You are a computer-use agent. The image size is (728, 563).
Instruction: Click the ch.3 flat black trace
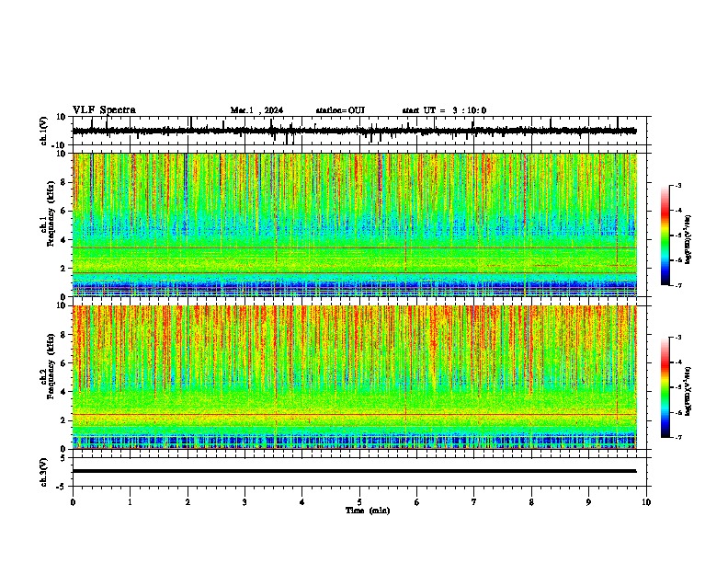[355, 471]
